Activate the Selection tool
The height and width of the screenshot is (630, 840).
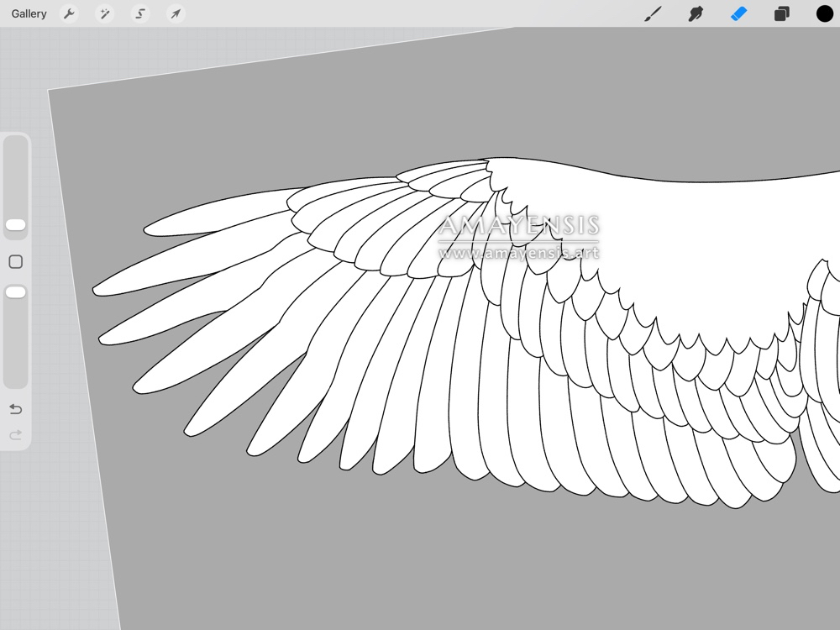pos(140,14)
